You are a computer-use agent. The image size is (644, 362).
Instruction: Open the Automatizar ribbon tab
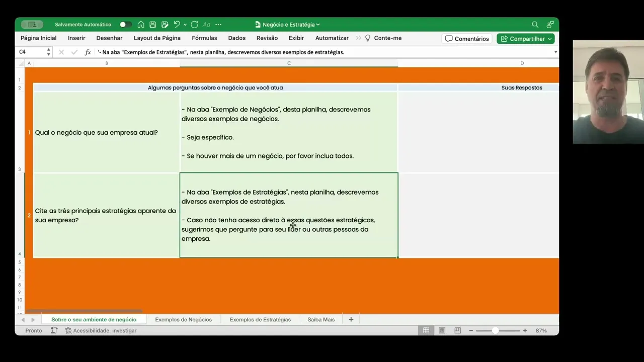click(332, 38)
